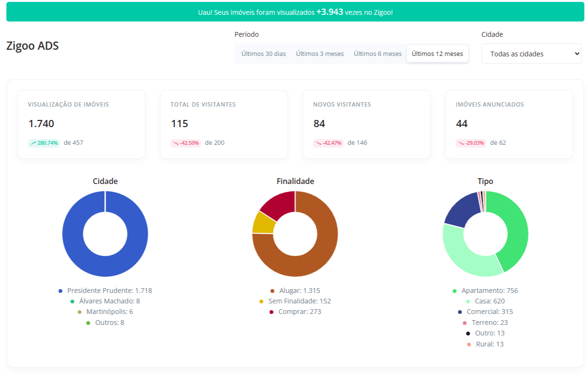Click the -42.50% downward trend badge
This screenshot has height=378, width=588.
186,143
